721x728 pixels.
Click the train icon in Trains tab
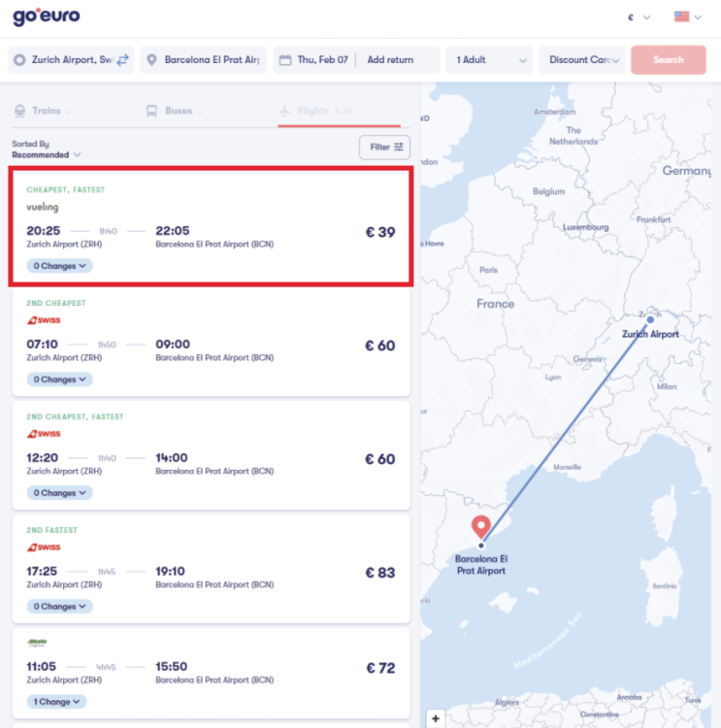tap(20, 111)
